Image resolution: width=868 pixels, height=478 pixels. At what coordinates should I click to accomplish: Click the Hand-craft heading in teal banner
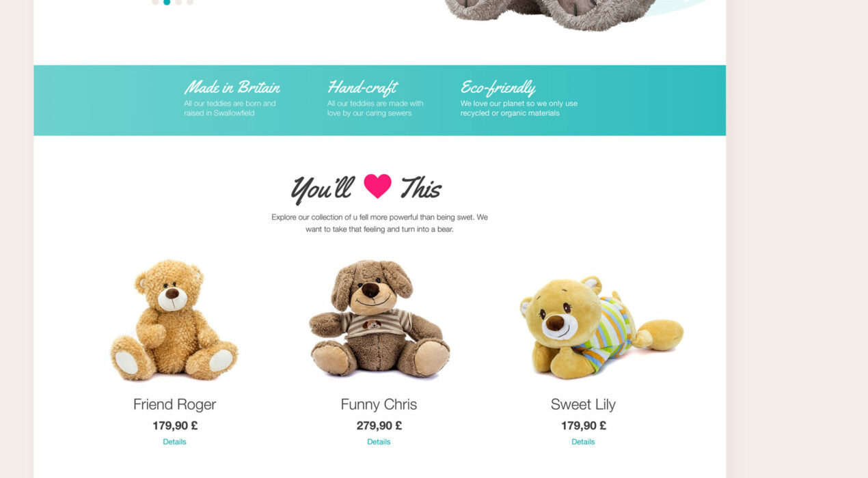[362, 87]
